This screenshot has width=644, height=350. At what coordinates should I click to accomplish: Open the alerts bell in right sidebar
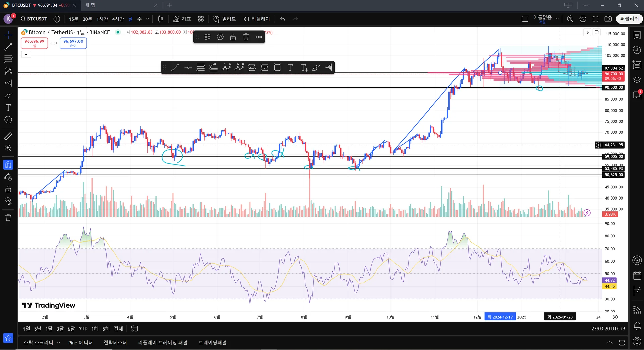637,325
